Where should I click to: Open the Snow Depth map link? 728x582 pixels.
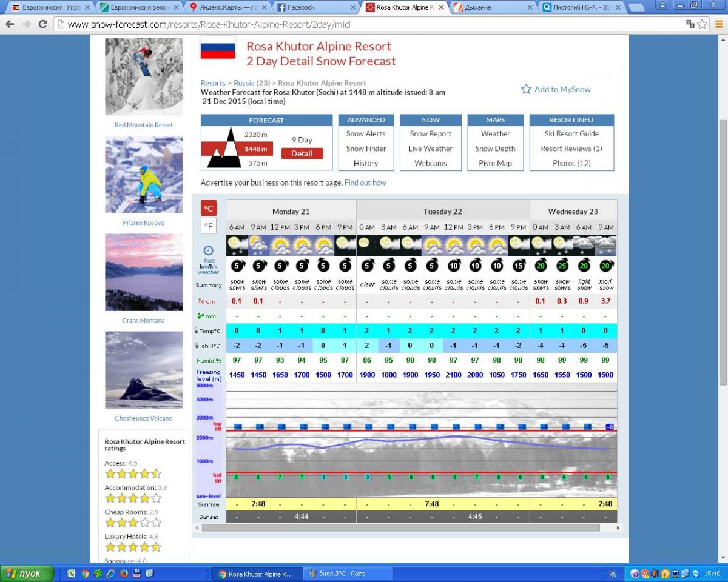(x=495, y=149)
